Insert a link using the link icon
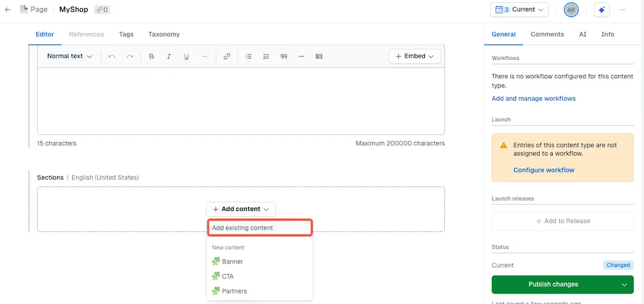This screenshot has width=644, height=304. [226, 56]
